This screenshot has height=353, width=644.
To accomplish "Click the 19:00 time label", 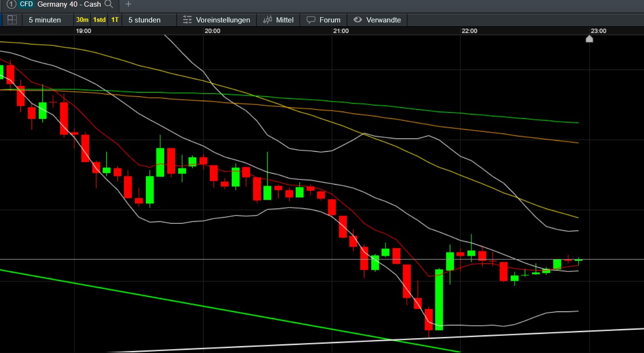I will click(x=83, y=31).
